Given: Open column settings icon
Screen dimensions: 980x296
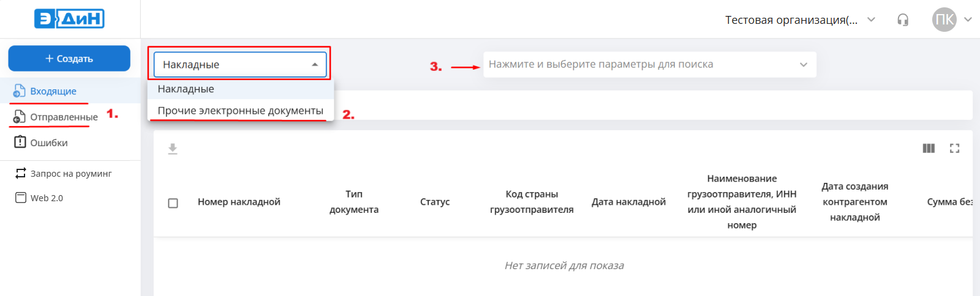Looking at the screenshot, I should pyautogui.click(x=929, y=149).
